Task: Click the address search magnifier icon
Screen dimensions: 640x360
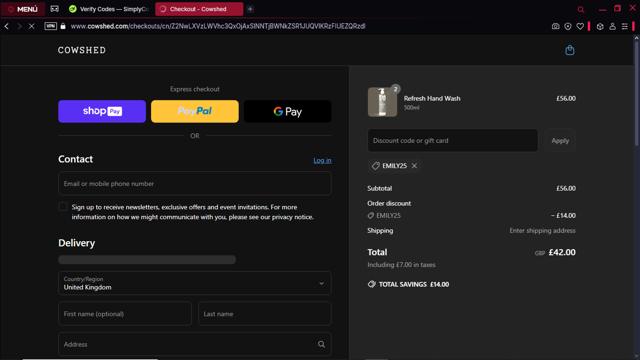Action: click(322, 344)
